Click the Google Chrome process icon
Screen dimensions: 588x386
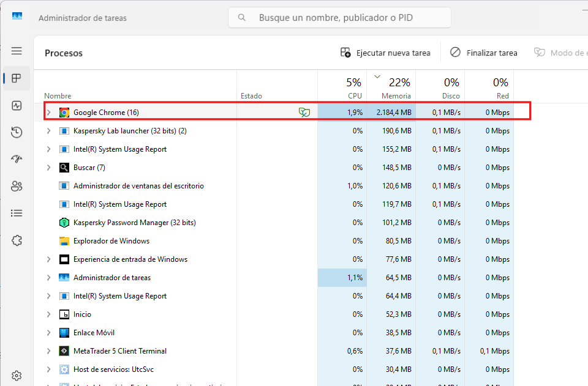pos(64,113)
